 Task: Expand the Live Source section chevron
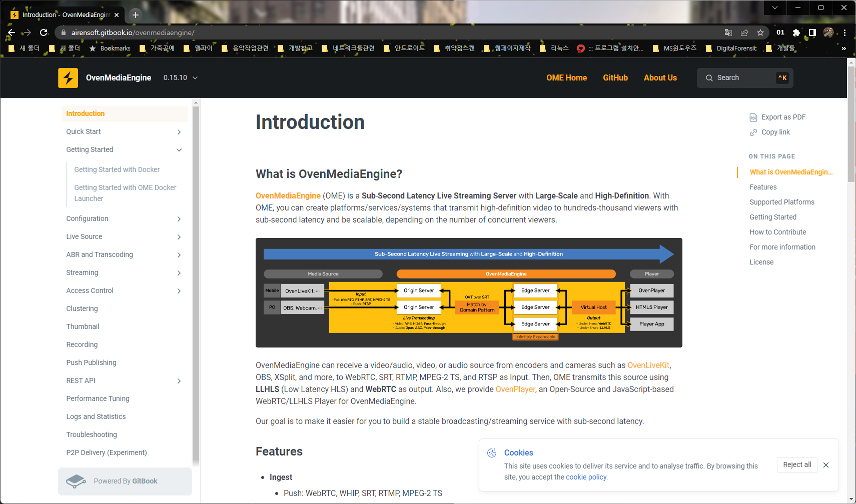(x=179, y=237)
